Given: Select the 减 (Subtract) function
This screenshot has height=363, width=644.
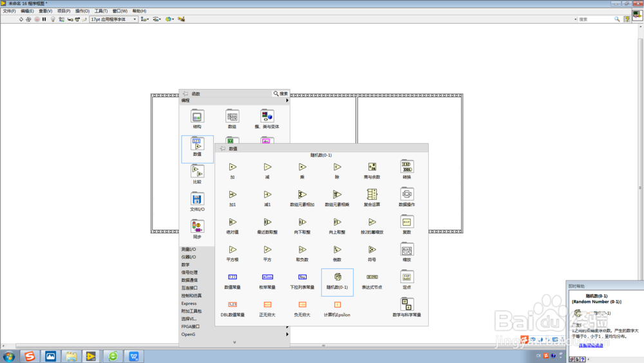Looking at the screenshot, I should [267, 167].
